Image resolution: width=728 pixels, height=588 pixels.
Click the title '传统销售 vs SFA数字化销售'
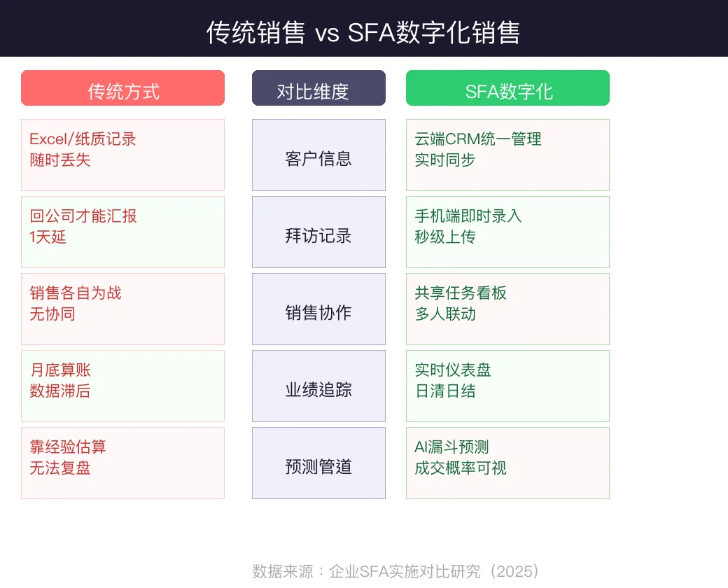click(363, 33)
